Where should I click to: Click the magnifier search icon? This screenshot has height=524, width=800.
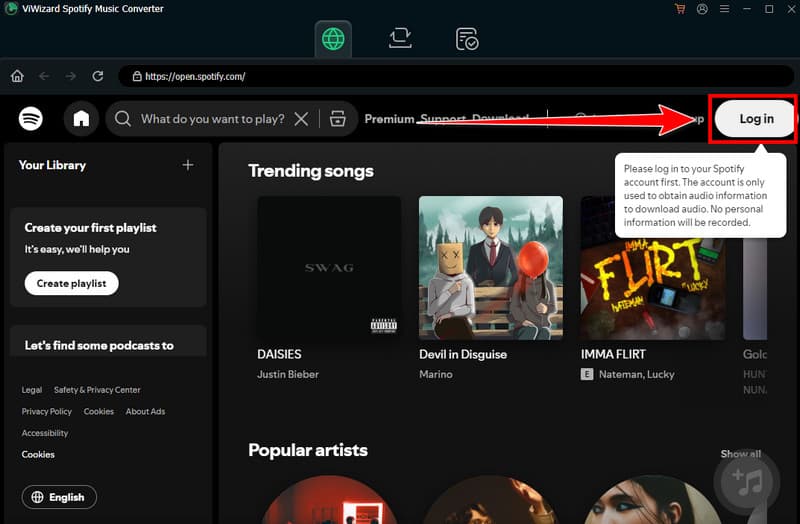pos(122,118)
